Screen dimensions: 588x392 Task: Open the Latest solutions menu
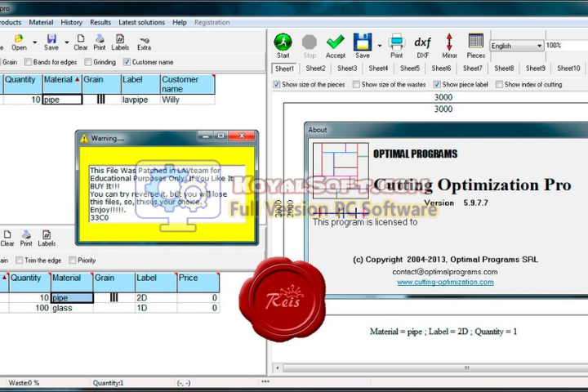coord(141,22)
